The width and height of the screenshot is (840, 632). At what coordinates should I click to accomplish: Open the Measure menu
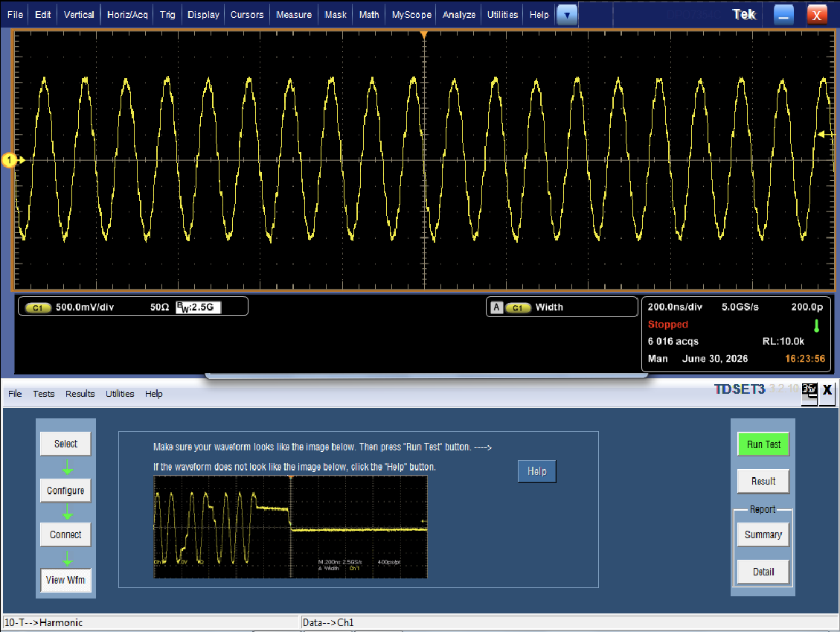[x=294, y=15]
